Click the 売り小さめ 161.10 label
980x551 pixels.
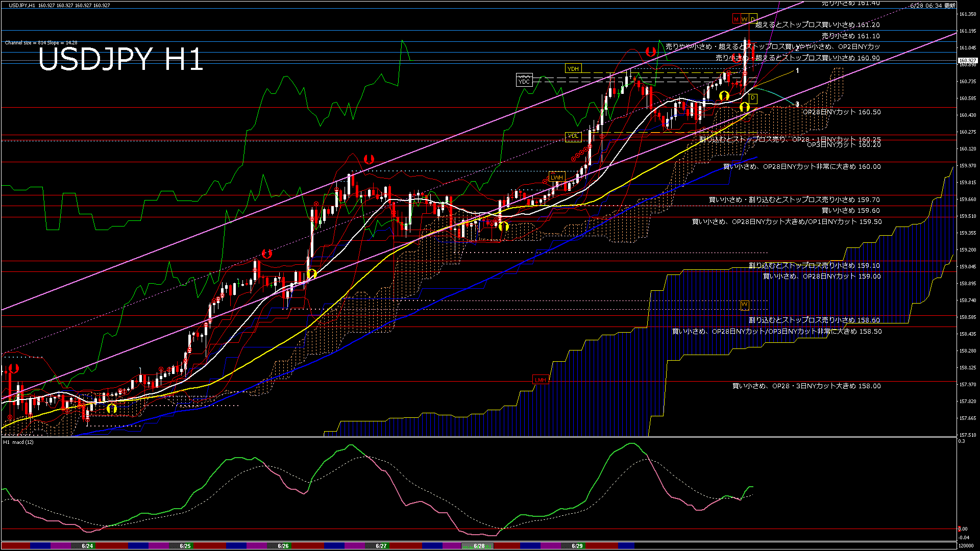pyautogui.click(x=851, y=36)
